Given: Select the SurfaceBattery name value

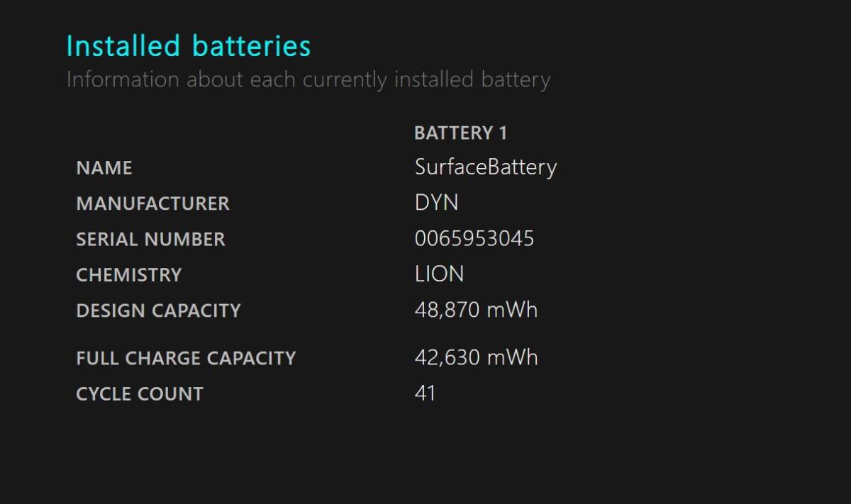Looking at the screenshot, I should point(486,167).
